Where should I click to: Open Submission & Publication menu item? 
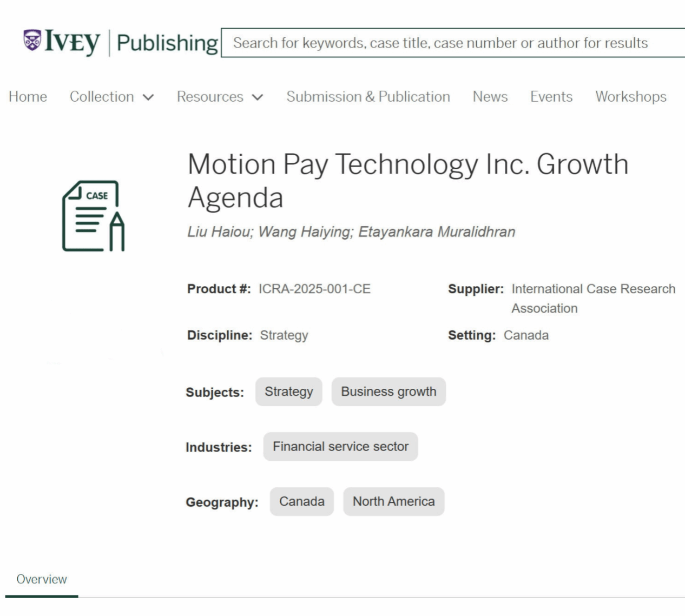(368, 97)
